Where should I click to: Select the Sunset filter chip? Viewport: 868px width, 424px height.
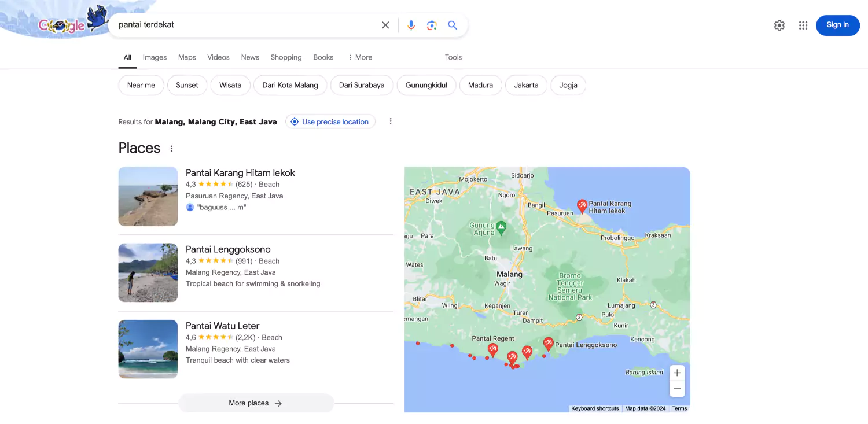click(187, 85)
